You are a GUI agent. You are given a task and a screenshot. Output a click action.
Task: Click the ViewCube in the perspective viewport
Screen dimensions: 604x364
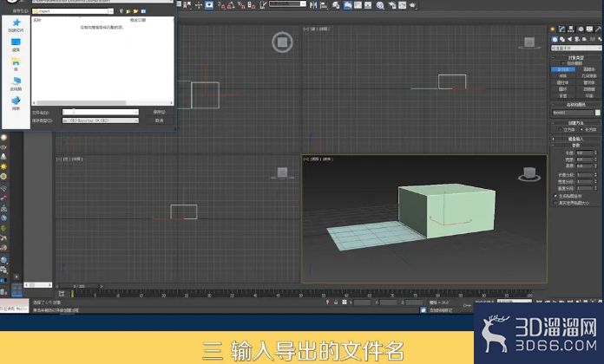529,173
